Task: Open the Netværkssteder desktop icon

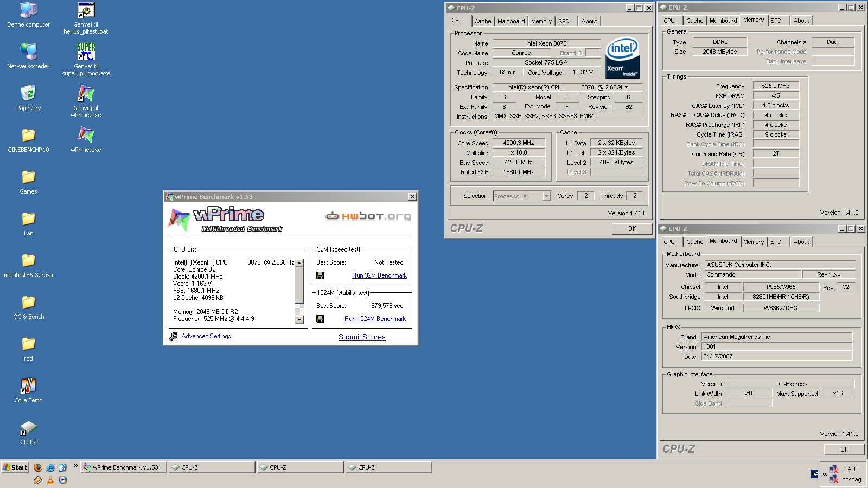Action: point(28,56)
